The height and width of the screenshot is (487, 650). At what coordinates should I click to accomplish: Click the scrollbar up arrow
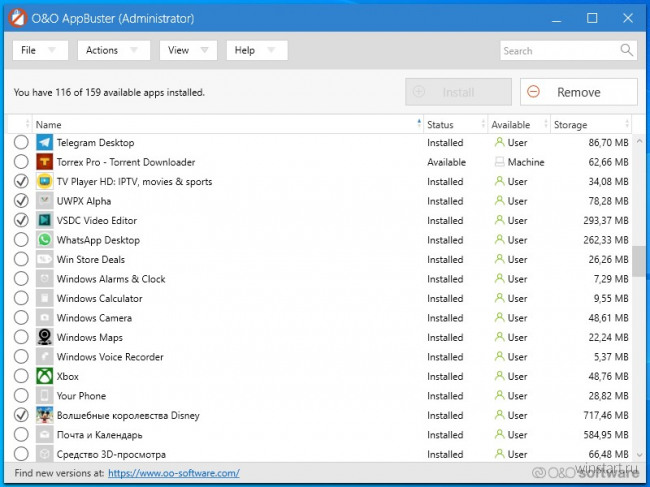click(640, 141)
